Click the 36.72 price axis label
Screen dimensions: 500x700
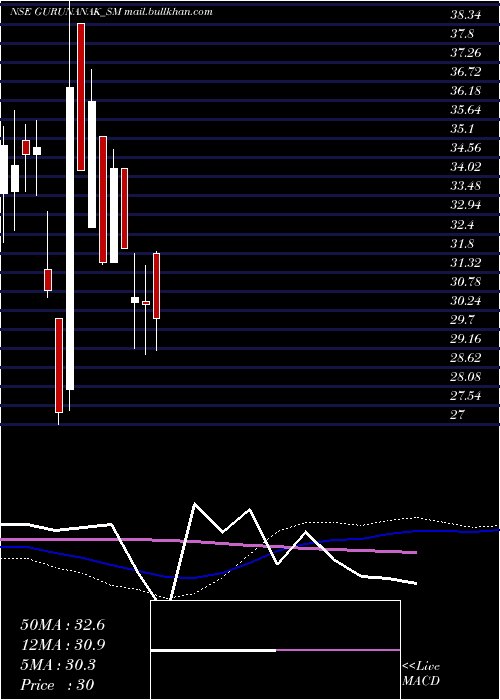click(x=466, y=72)
